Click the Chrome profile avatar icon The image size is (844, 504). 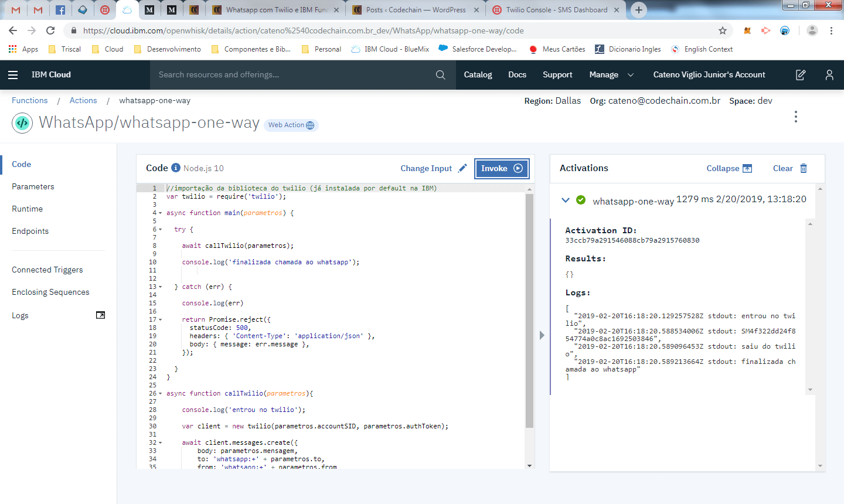coord(812,30)
